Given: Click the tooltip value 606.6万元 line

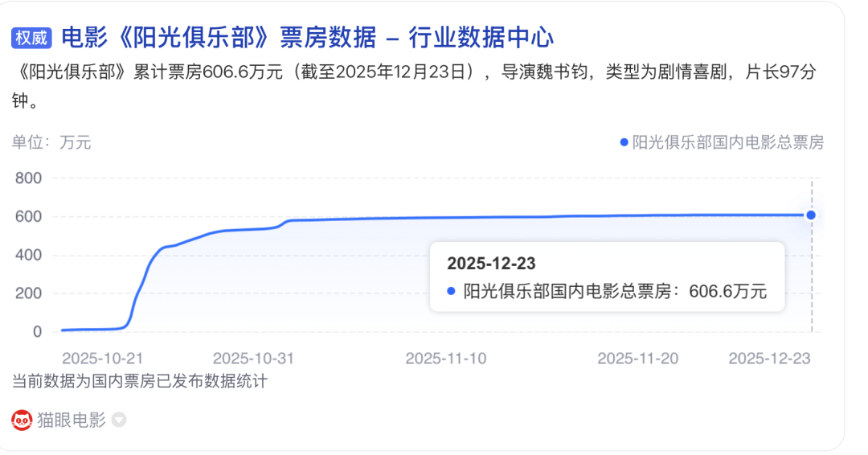Looking at the screenshot, I should (607, 291).
